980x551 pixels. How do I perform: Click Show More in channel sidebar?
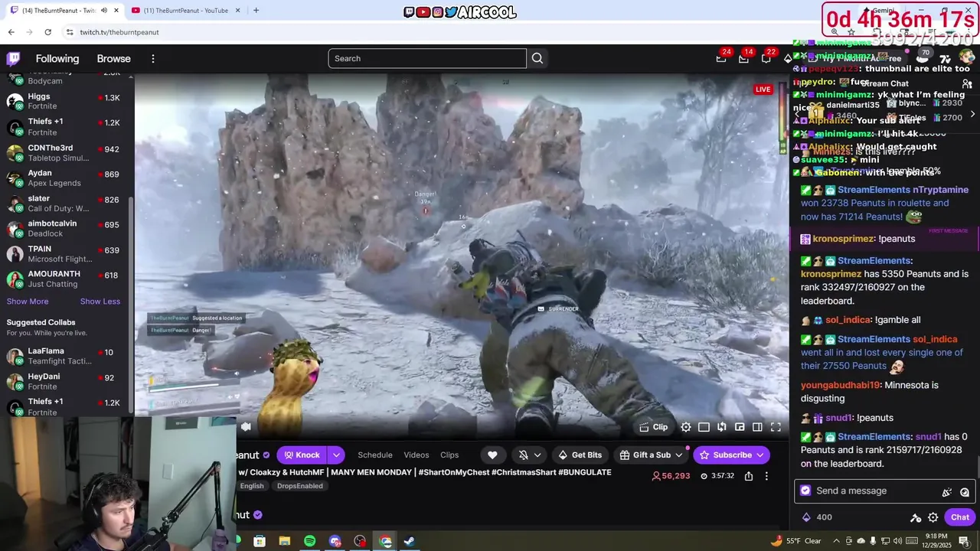coord(28,302)
